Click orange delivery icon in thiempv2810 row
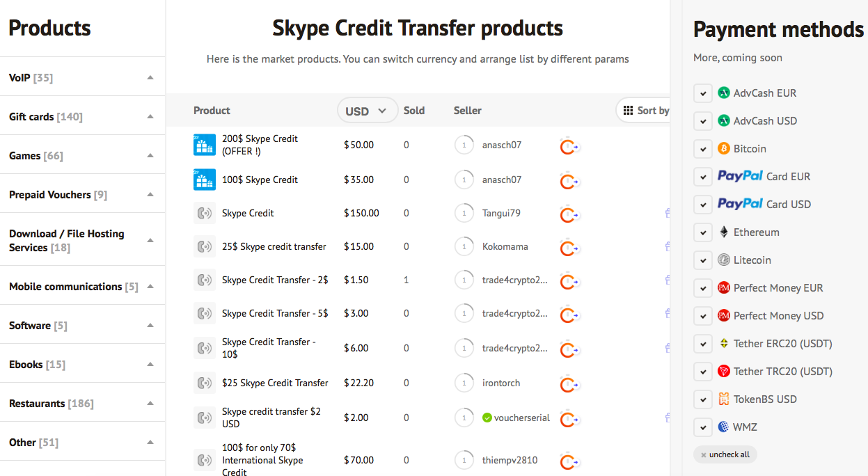This screenshot has width=868, height=476. (x=570, y=461)
